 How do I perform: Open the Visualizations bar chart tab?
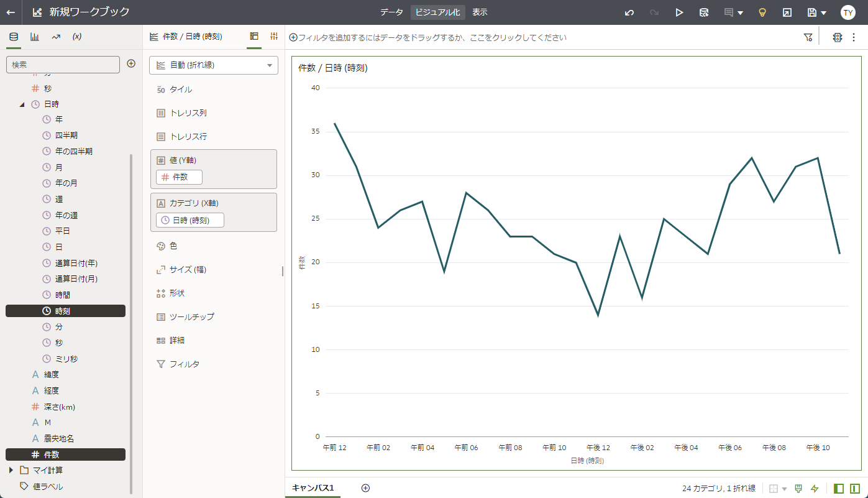pyautogui.click(x=35, y=37)
